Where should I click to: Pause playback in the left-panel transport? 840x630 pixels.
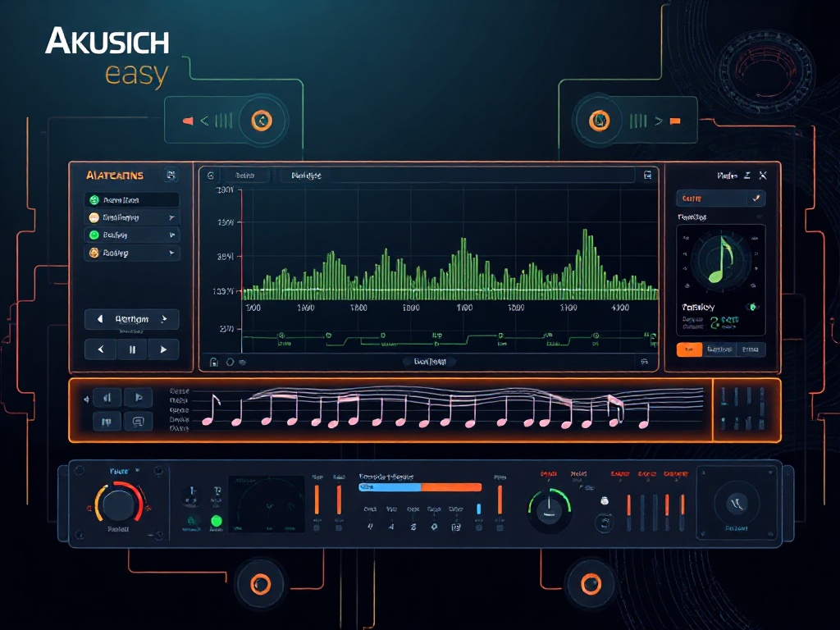(x=132, y=349)
